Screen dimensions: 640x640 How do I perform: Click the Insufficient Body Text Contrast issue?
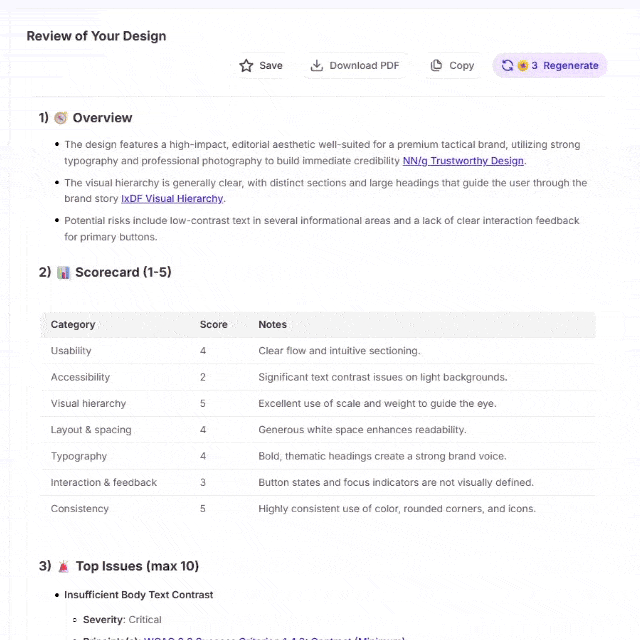point(138,595)
